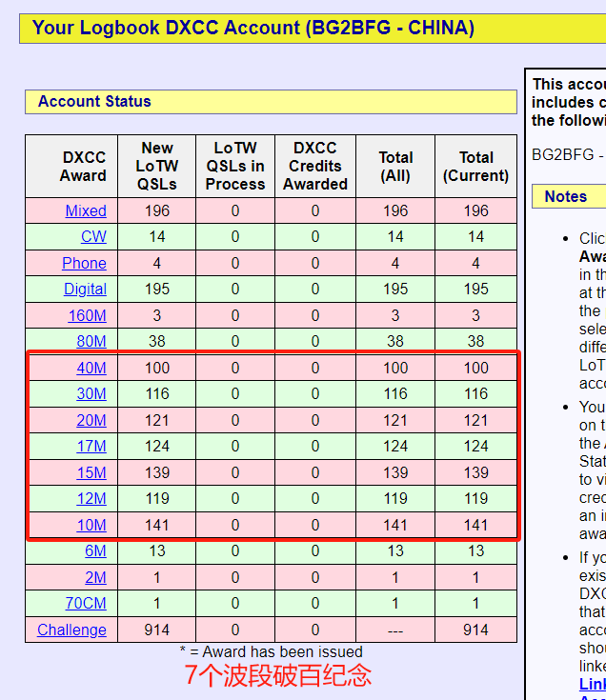The width and height of the screenshot is (606, 700).
Task: Click New LoTW QSLs value 14 for CW
Action: click(x=157, y=236)
